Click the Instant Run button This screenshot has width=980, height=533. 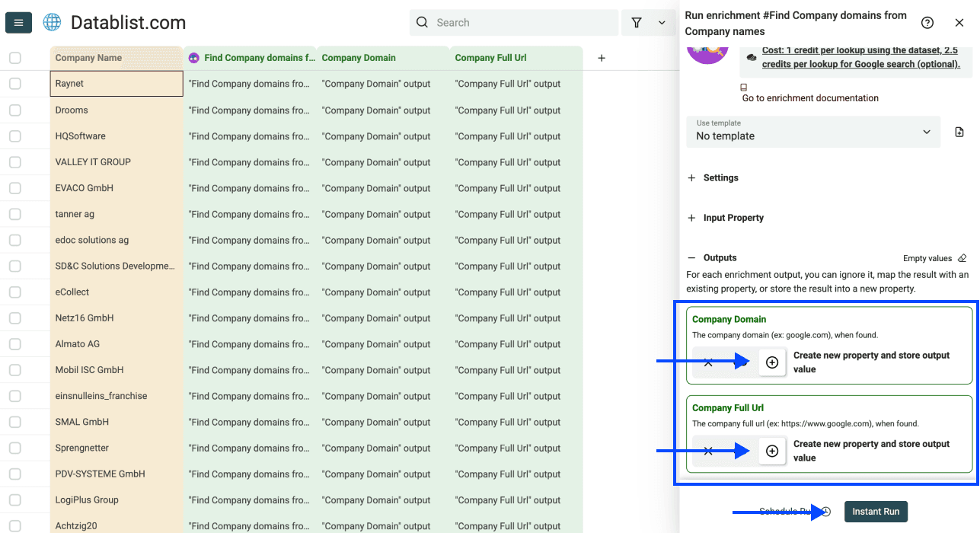(x=876, y=512)
